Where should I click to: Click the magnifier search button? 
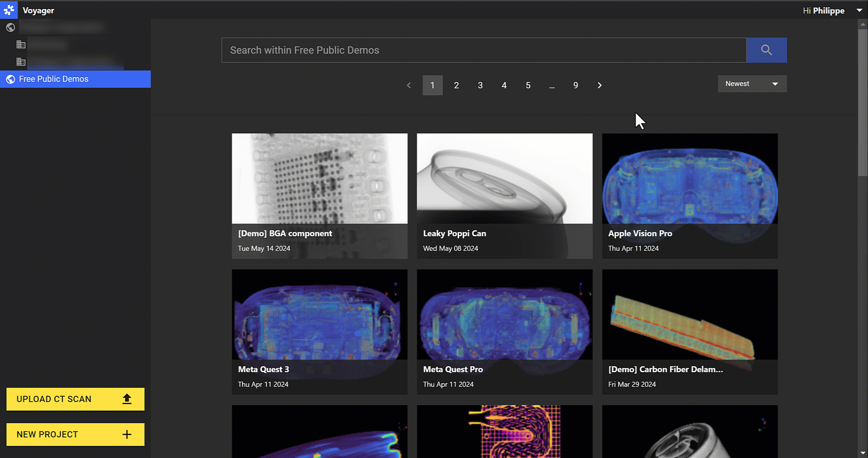click(766, 50)
